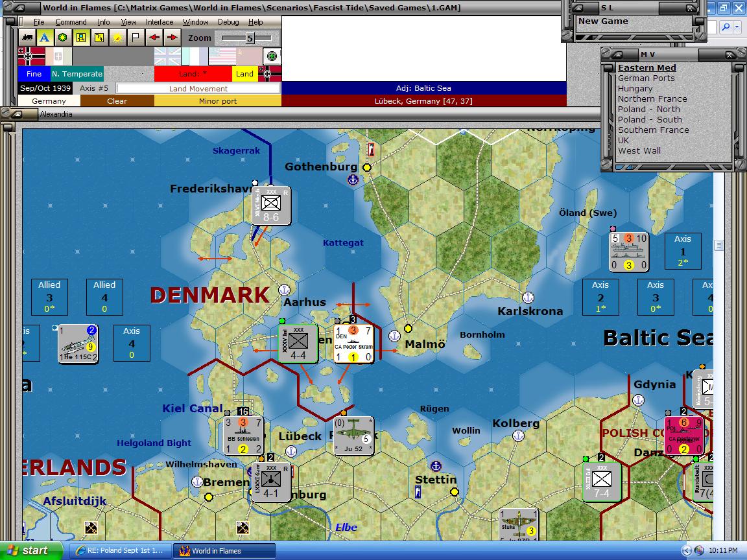Collapse the main window title triangle button
The width and height of the screenshot is (747, 560).
point(20,8)
